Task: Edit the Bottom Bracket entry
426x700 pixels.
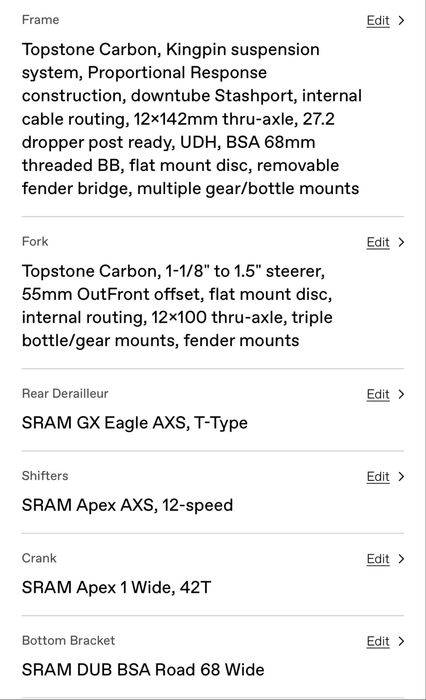Action: [x=378, y=642]
